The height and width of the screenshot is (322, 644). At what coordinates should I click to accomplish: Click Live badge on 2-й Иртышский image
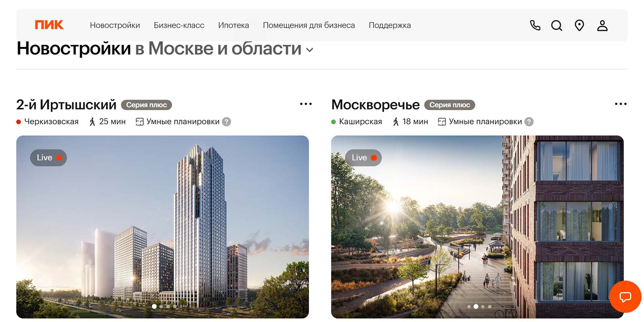pos(48,158)
